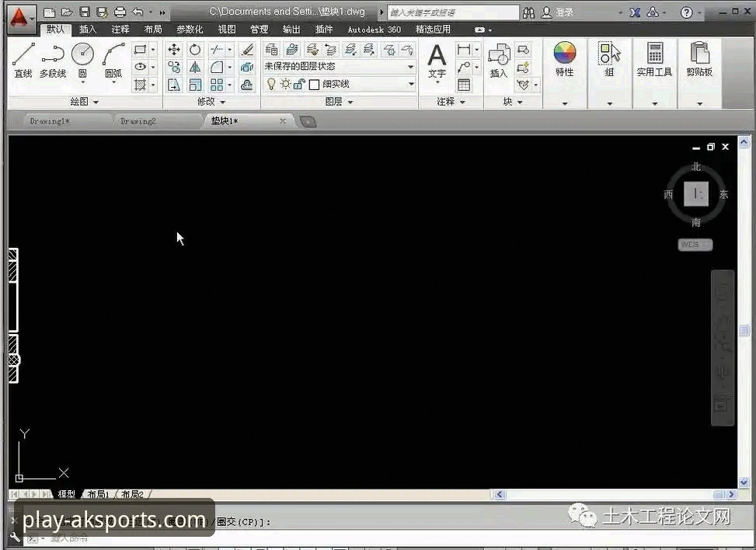Select the Line (直线) drawing tool
The width and height of the screenshot is (756, 550).
click(x=23, y=59)
